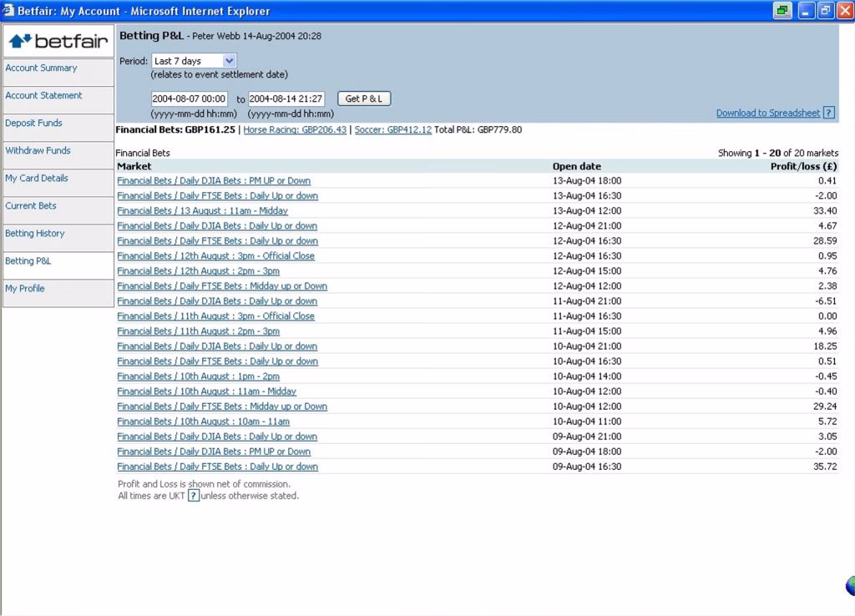
Task: Open 10th August : 10am - 11am market
Action: pos(204,422)
